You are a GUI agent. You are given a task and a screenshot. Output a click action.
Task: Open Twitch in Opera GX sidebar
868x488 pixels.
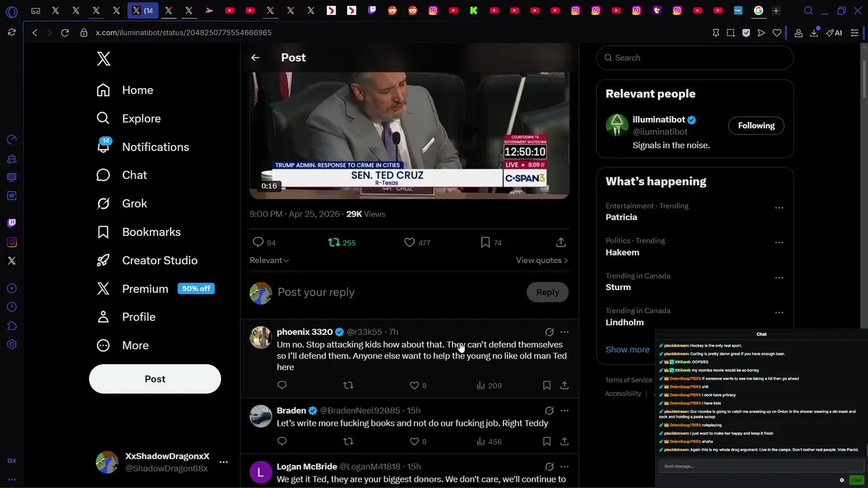pos(12,222)
